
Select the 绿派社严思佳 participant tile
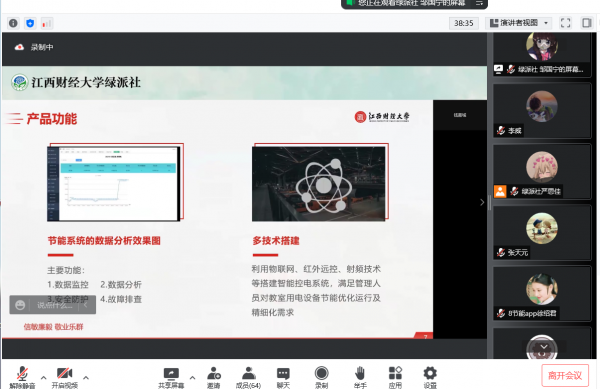click(x=542, y=172)
